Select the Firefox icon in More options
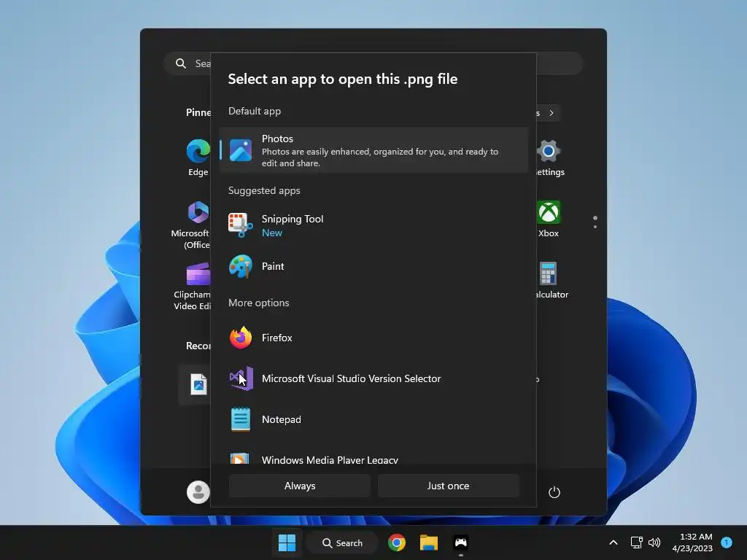 [x=241, y=338]
